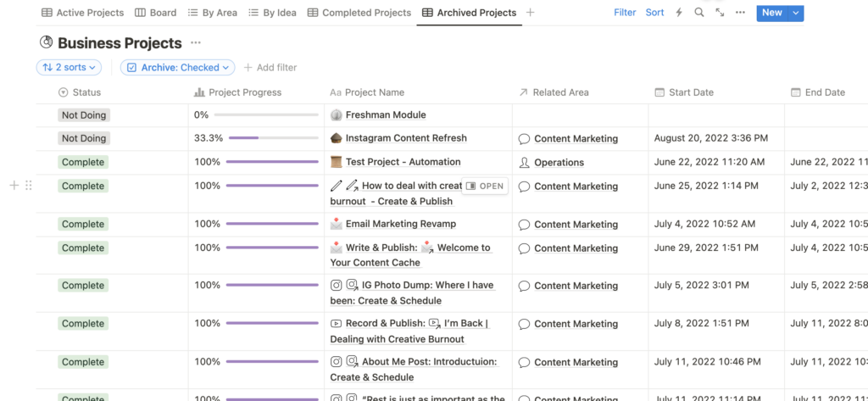Click Instagram Content Refresh page icon

(336, 138)
